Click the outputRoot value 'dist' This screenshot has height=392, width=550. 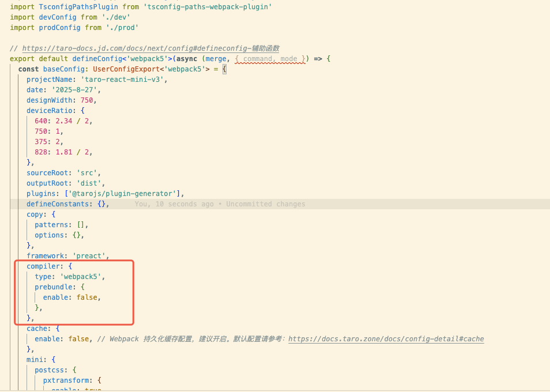[89, 183]
